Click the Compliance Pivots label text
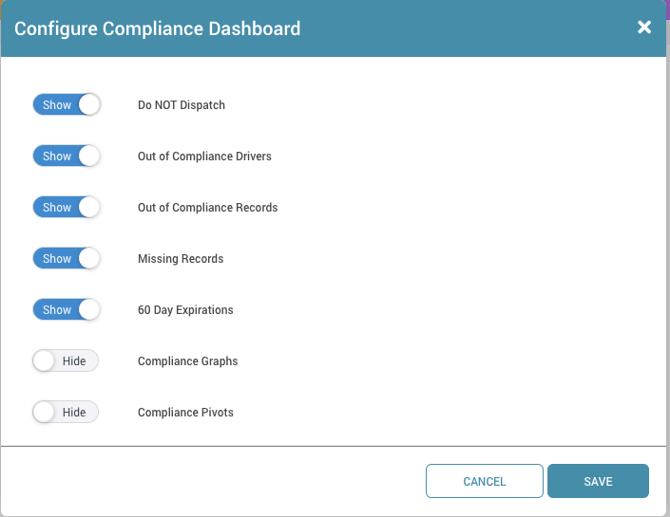Image resolution: width=670 pixels, height=517 pixels. coord(185,412)
